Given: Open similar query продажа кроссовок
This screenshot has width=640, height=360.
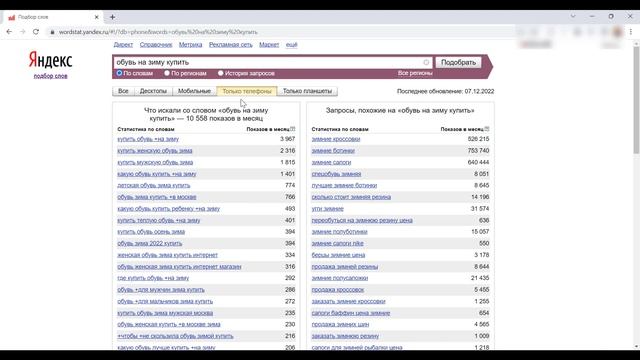Looking at the screenshot, I should tap(338, 290).
